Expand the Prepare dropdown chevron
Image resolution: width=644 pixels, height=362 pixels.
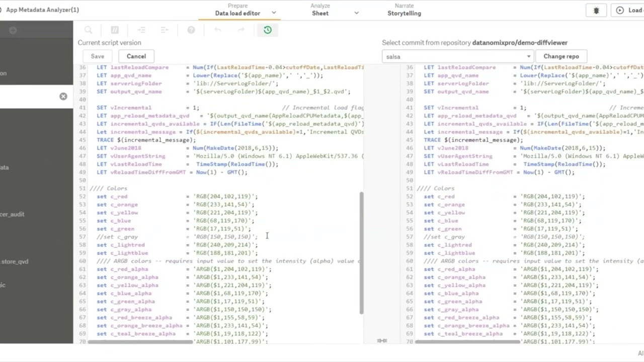pos(274,13)
